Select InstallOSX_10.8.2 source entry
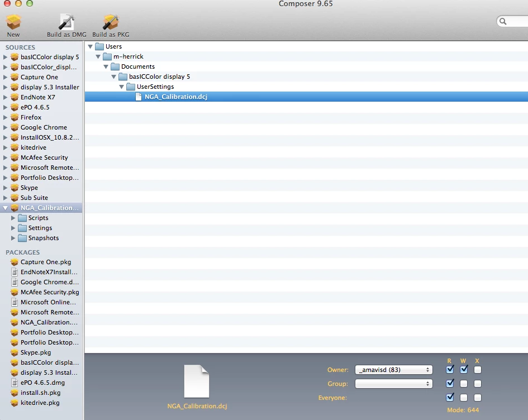The width and height of the screenshot is (528, 420). [x=50, y=137]
